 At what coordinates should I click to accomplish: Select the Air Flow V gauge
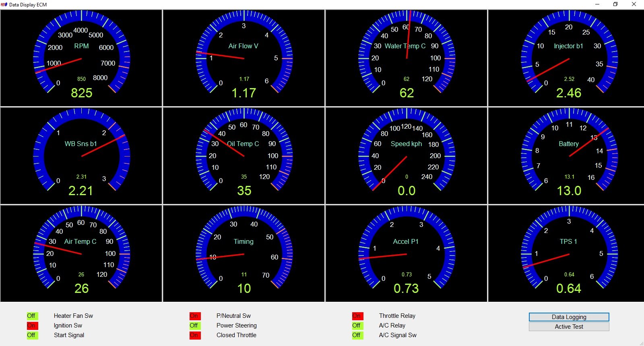point(244,58)
